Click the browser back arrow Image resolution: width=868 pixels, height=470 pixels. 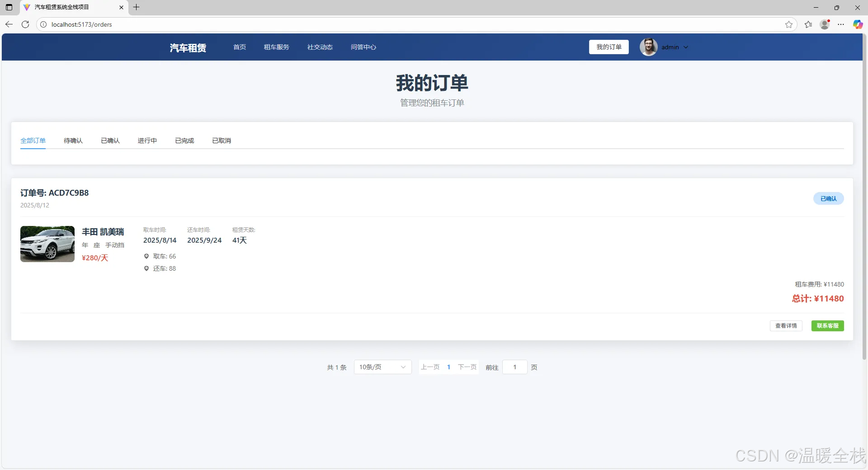tap(9, 24)
